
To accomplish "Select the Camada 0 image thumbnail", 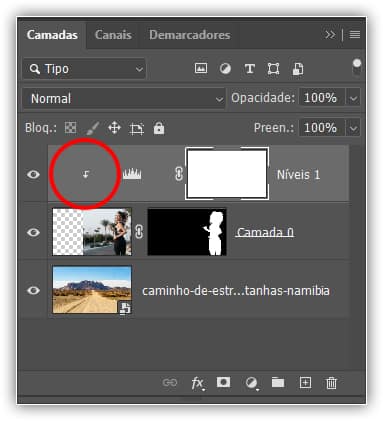I will [92, 232].
